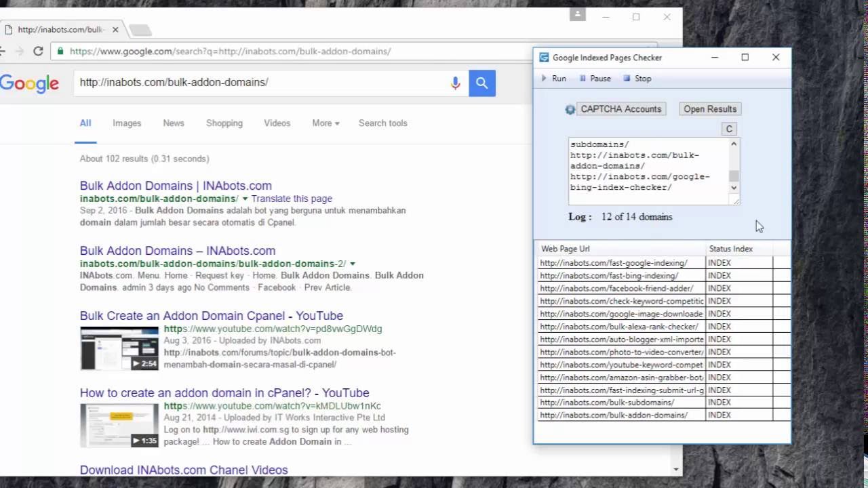Screen dimensions: 868x488
Task: Click the Open Results button
Action: (710, 109)
